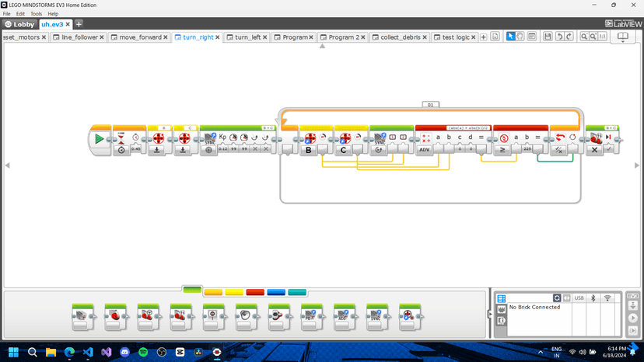This screenshot has width=644, height=362.
Task: Collapse the hardware page with side arrow
Action: (x=490, y=315)
